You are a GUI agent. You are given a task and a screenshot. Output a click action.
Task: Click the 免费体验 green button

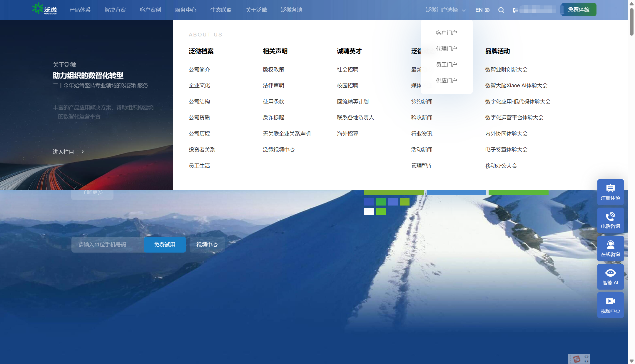pyautogui.click(x=579, y=9)
